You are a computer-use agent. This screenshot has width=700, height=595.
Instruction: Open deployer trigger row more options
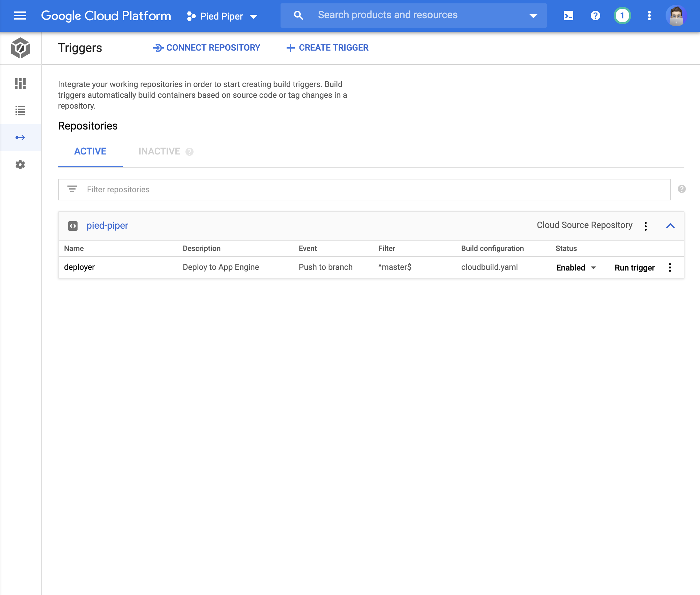[670, 267]
